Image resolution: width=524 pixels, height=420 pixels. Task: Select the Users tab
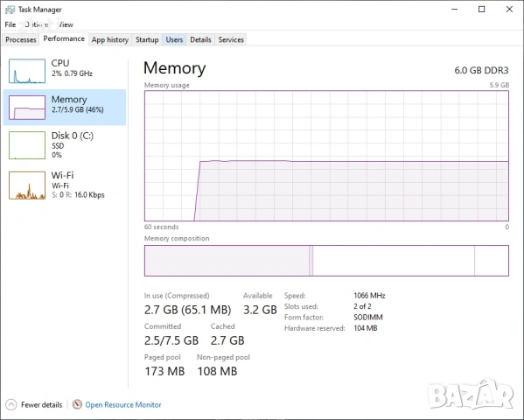click(174, 39)
